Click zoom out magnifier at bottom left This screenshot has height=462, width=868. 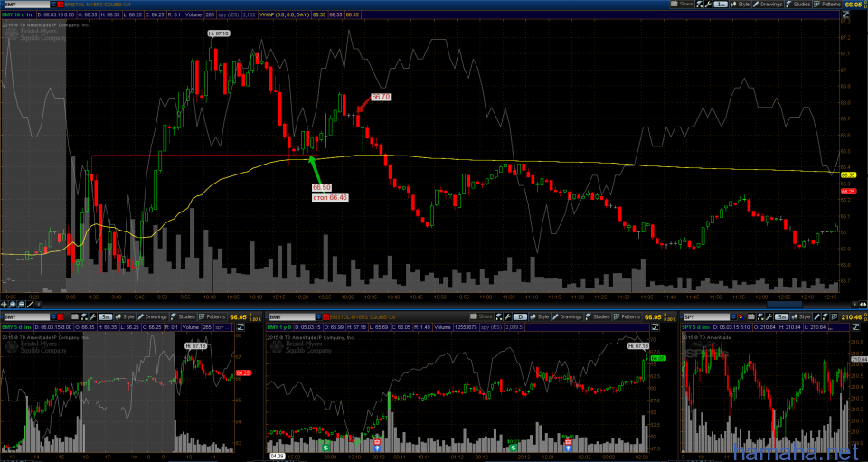pos(22,305)
